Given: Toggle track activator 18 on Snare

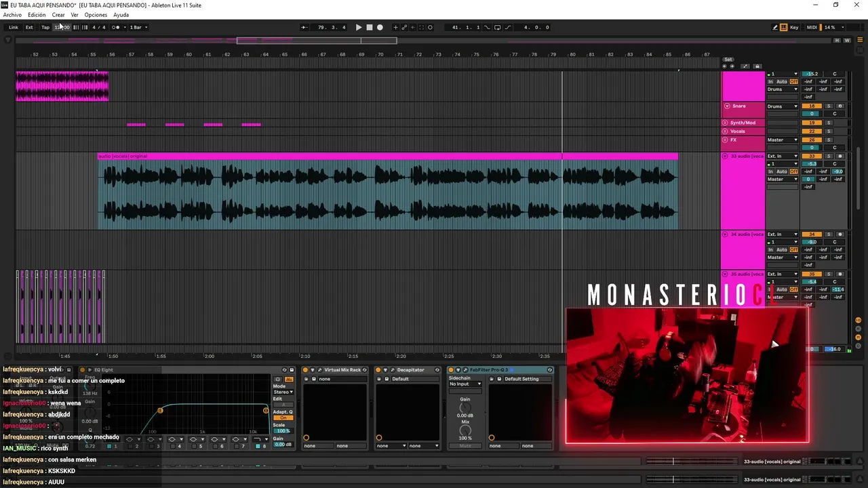Looking at the screenshot, I should coord(812,106).
